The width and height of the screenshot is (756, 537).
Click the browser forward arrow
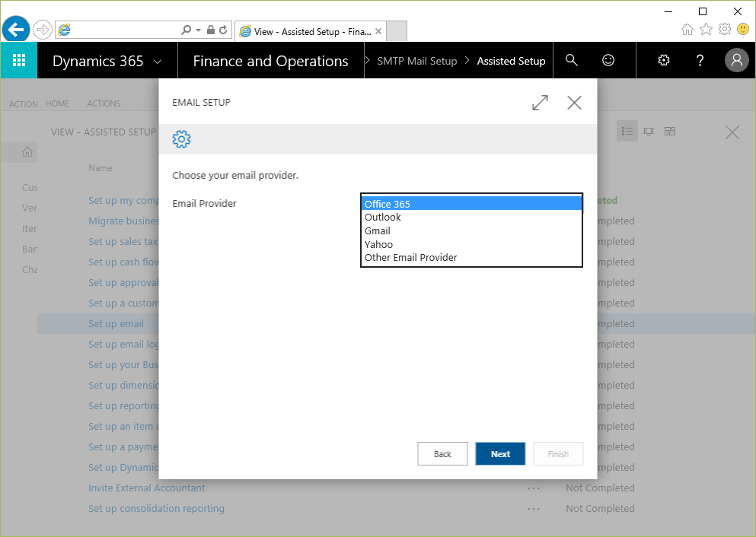tap(43, 30)
